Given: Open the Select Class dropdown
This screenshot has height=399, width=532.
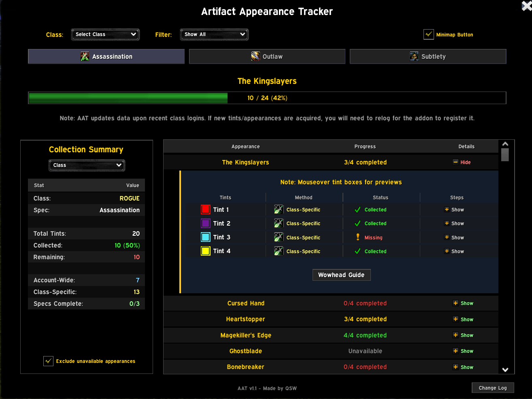Looking at the screenshot, I should [x=105, y=34].
